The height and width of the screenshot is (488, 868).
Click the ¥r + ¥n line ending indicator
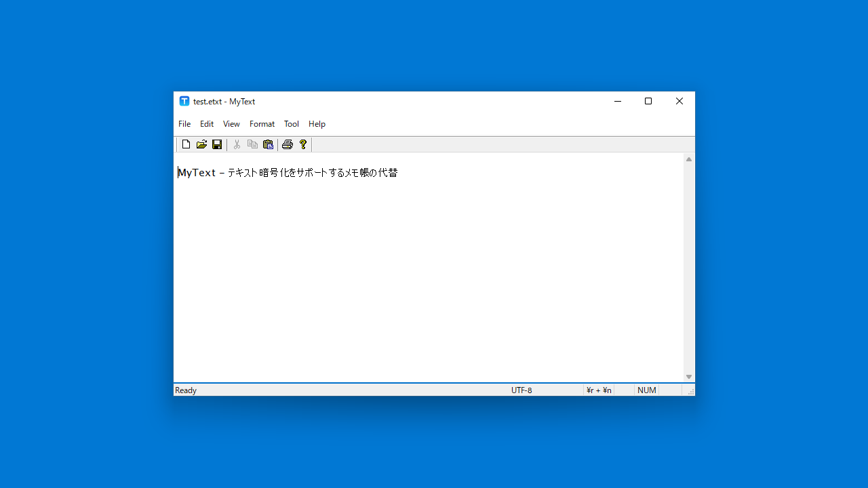(599, 390)
